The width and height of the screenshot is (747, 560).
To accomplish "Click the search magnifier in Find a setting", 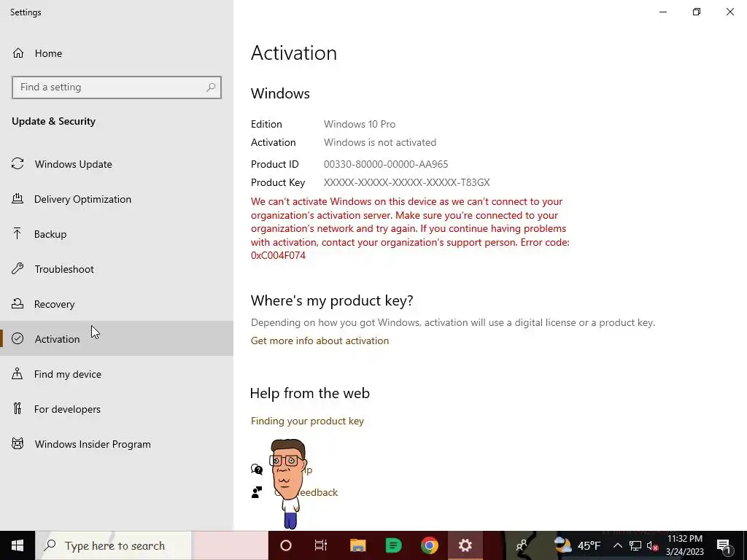I will 211,87.
